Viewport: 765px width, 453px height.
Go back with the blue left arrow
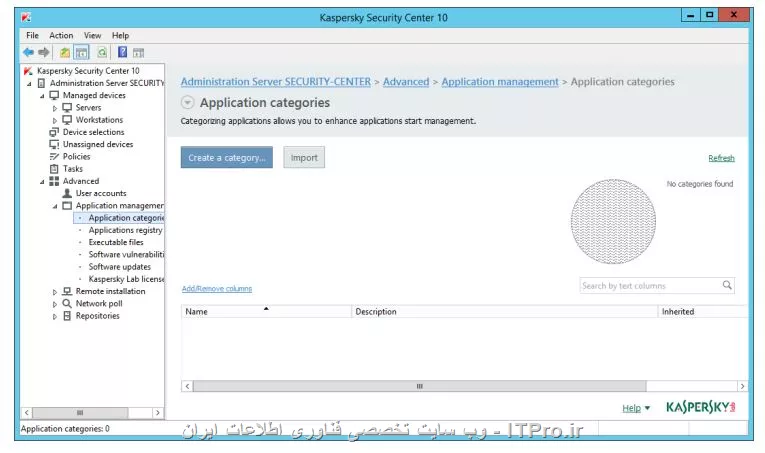coord(28,52)
